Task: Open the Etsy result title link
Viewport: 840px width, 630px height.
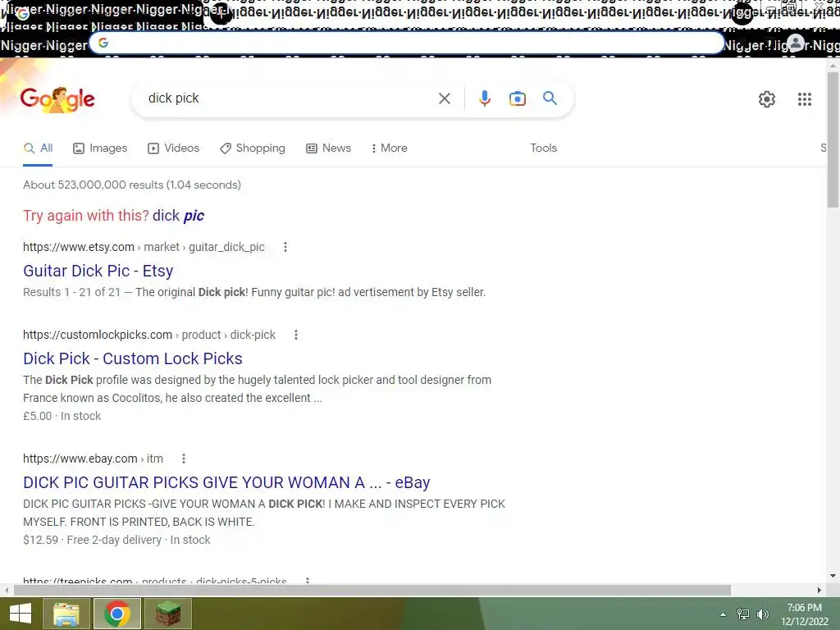Action: pos(98,271)
